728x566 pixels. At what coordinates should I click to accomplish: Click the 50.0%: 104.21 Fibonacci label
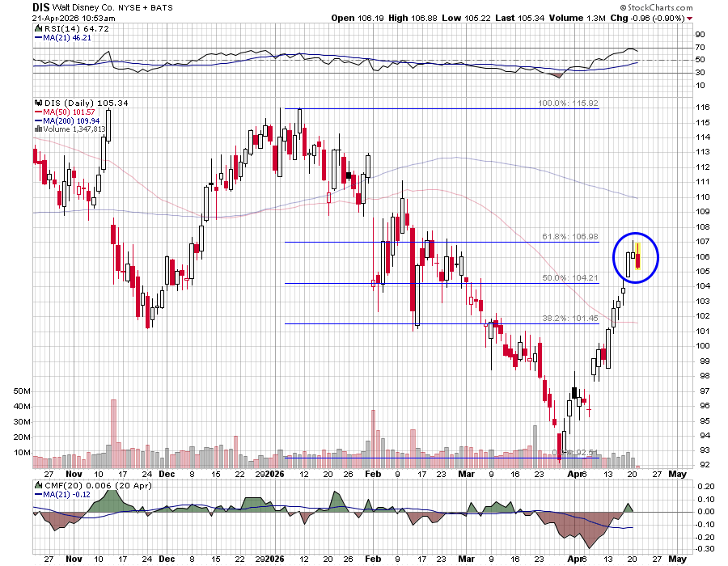tap(570, 278)
